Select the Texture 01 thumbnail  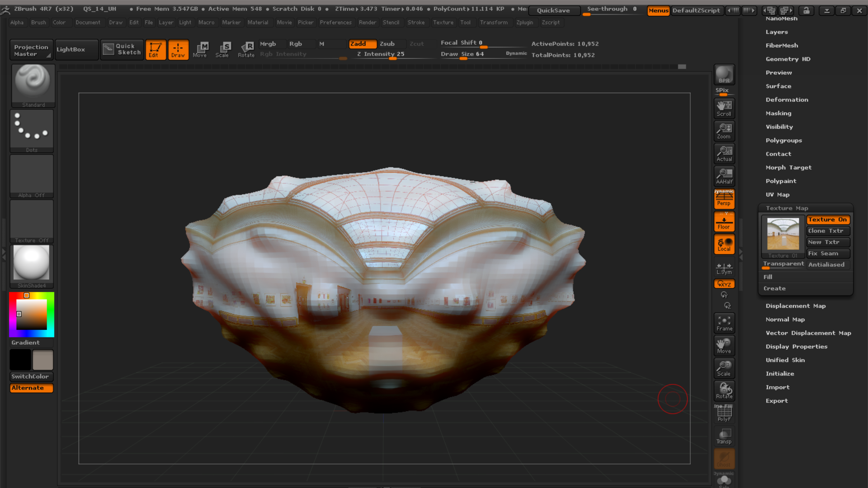click(x=783, y=234)
